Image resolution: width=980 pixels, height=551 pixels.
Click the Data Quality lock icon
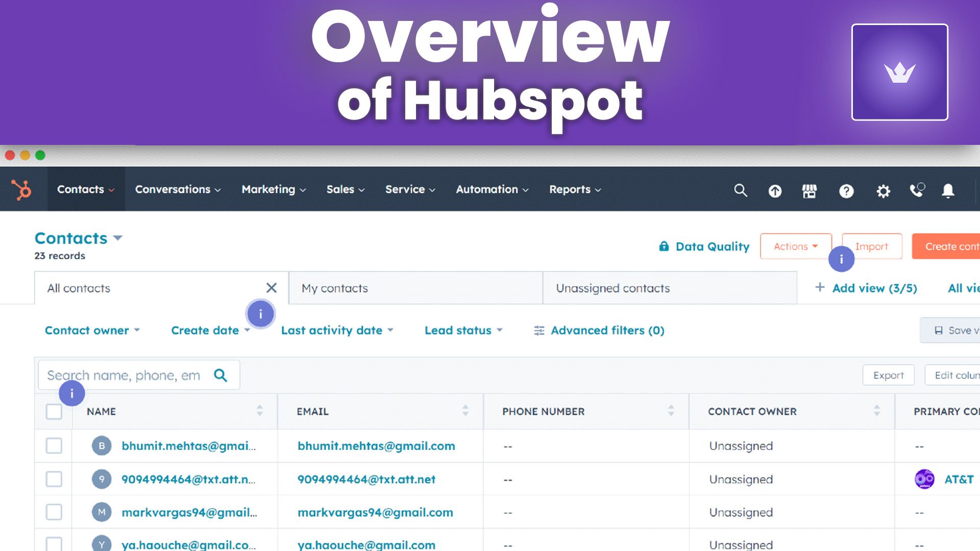click(664, 246)
